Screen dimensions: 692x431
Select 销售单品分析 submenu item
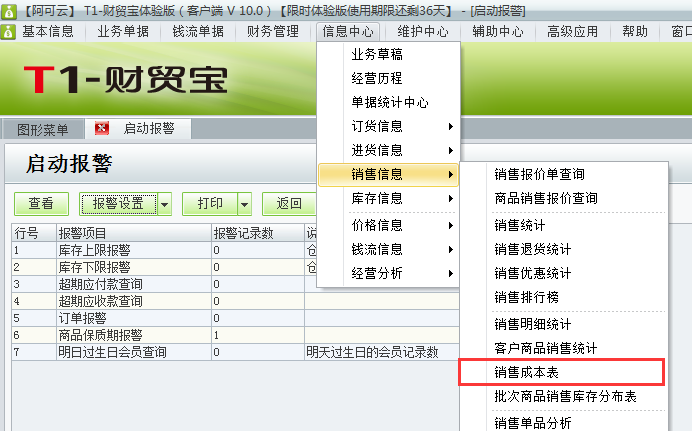563,423
